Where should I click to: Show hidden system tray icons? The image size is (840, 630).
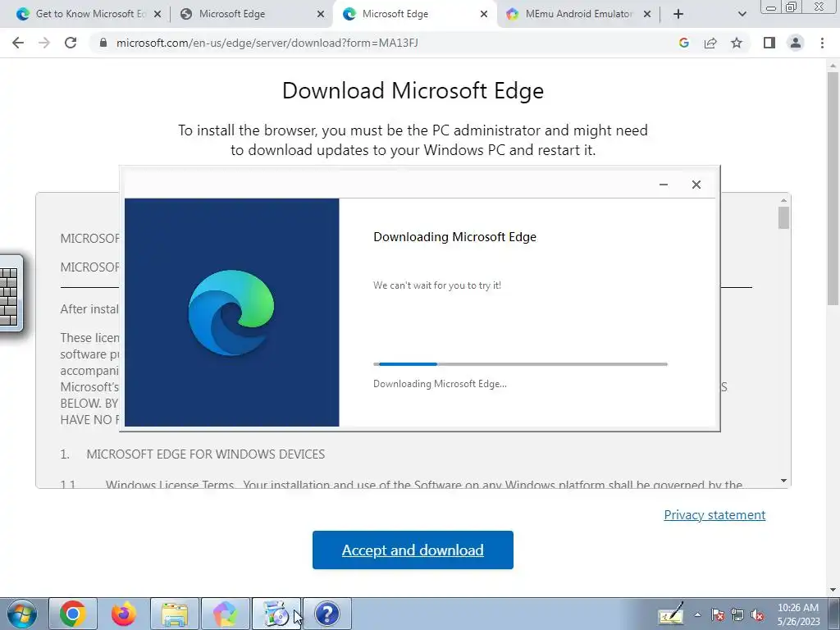[697, 614]
